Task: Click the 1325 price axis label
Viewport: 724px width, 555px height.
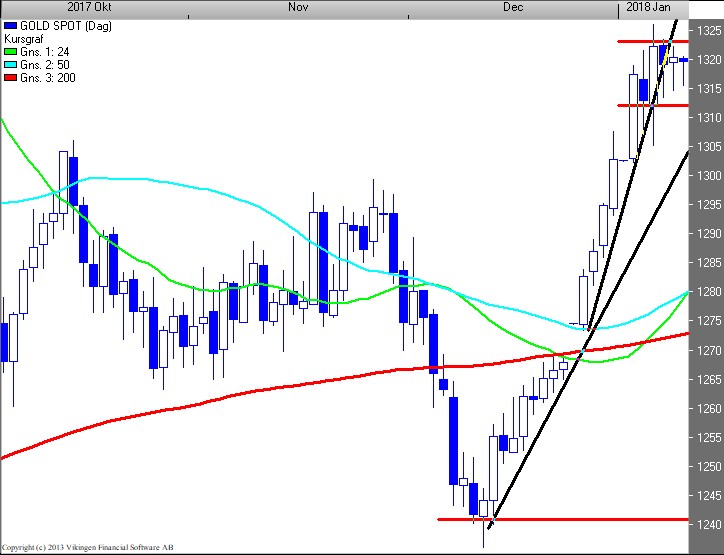Action: tap(709, 31)
